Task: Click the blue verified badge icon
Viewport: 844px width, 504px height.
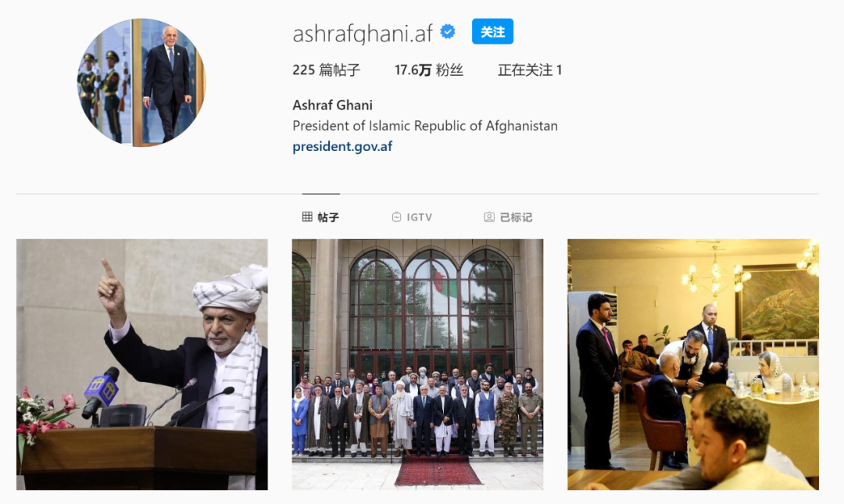Action: tap(447, 32)
